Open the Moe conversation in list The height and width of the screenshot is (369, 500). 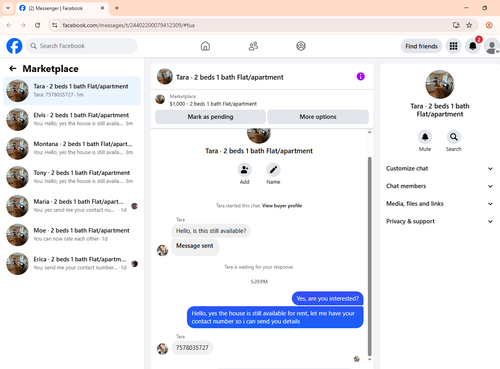pyautogui.click(x=72, y=235)
